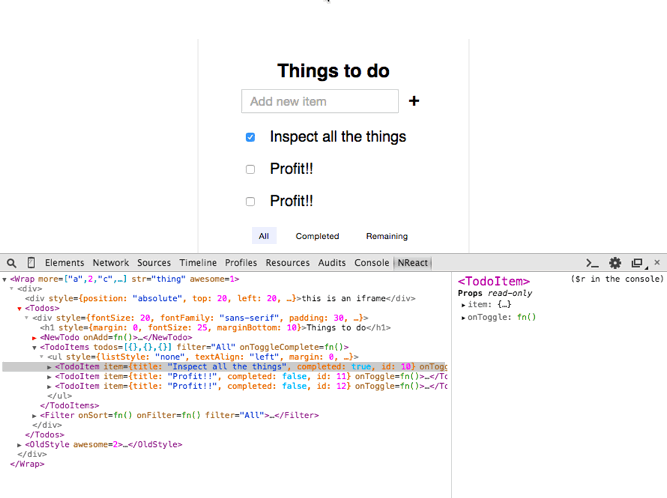
Task: Switch to the Audits tab
Action: click(332, 263)
